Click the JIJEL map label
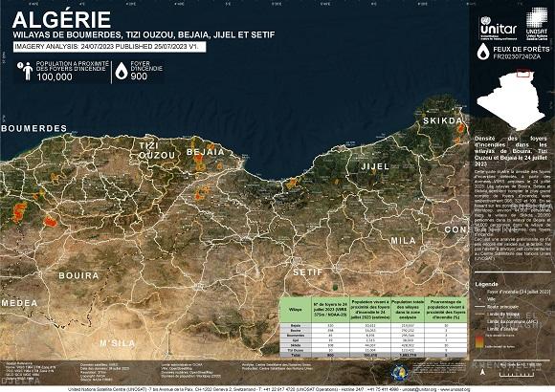 (x=375, y=166)
